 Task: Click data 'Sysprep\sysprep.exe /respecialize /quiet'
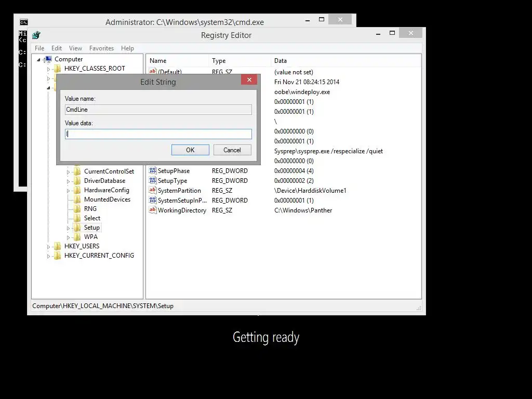click(328, 151)
